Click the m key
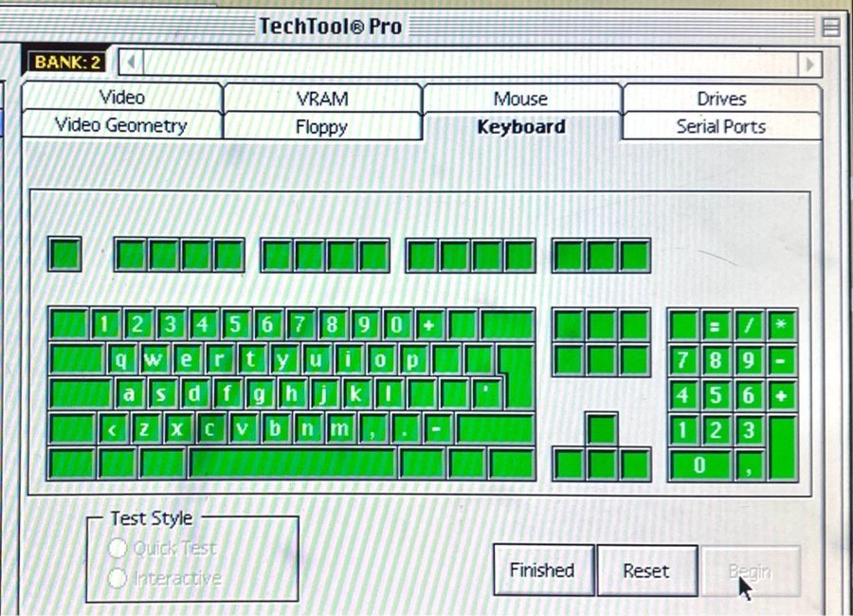This screenshot has width=853, height=616. pos(340,429)
